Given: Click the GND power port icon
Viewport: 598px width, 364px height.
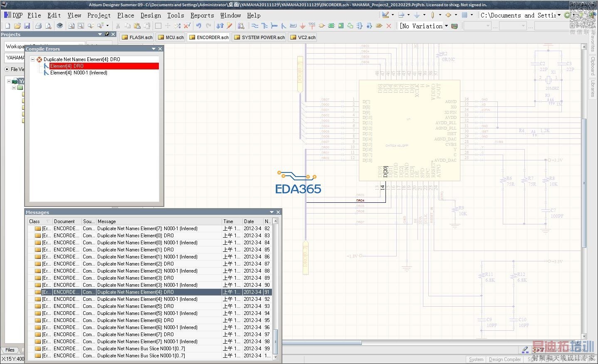Looking at the screenshot, I should click(x=302, y=26).
